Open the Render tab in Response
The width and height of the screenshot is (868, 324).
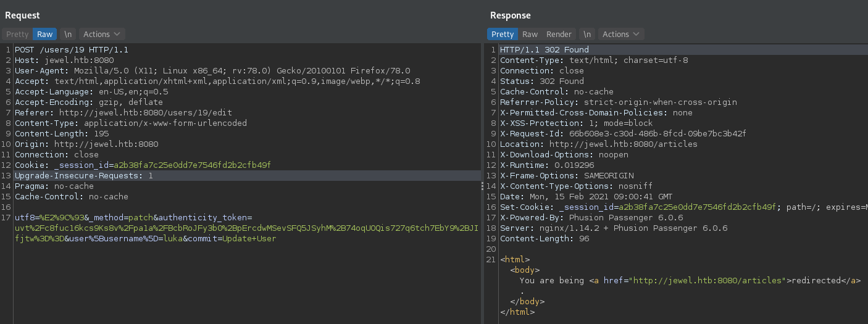coord(559,35)
